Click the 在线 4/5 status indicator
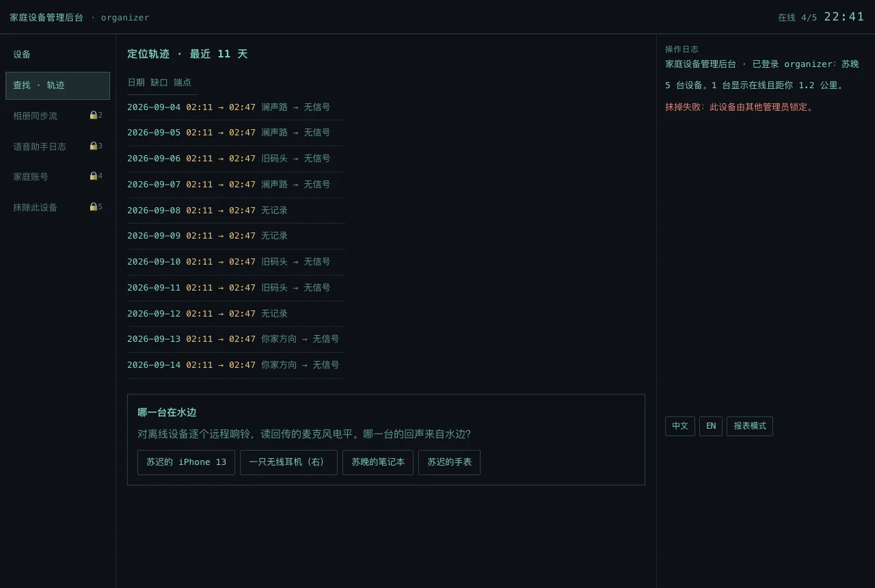The image size is (875, 588). [x=797, y=18]
